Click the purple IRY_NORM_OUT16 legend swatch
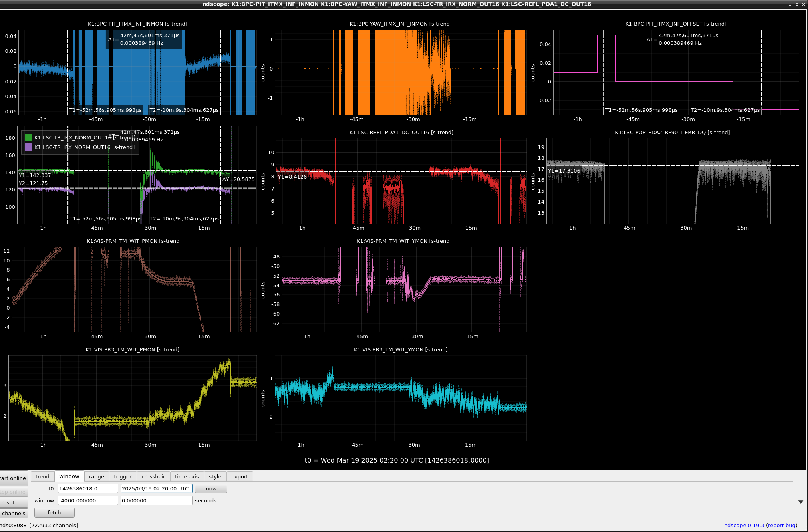The height and width of the screenshot is (532, 808). 28,147
